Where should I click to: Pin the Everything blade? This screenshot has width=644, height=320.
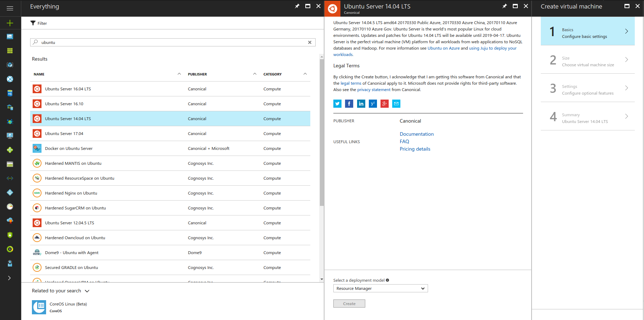pos(297,6)
